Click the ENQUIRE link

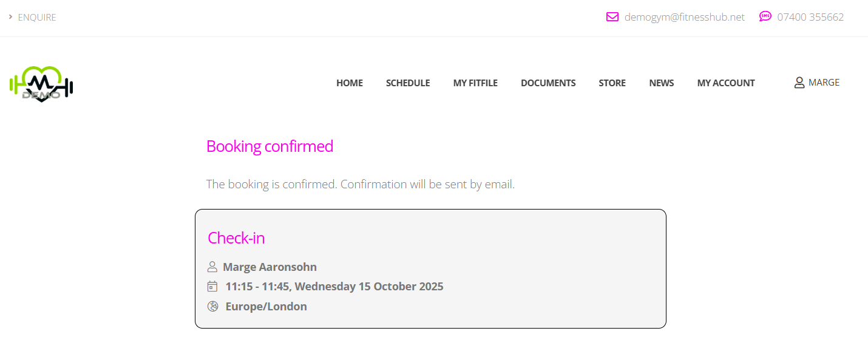37,18
